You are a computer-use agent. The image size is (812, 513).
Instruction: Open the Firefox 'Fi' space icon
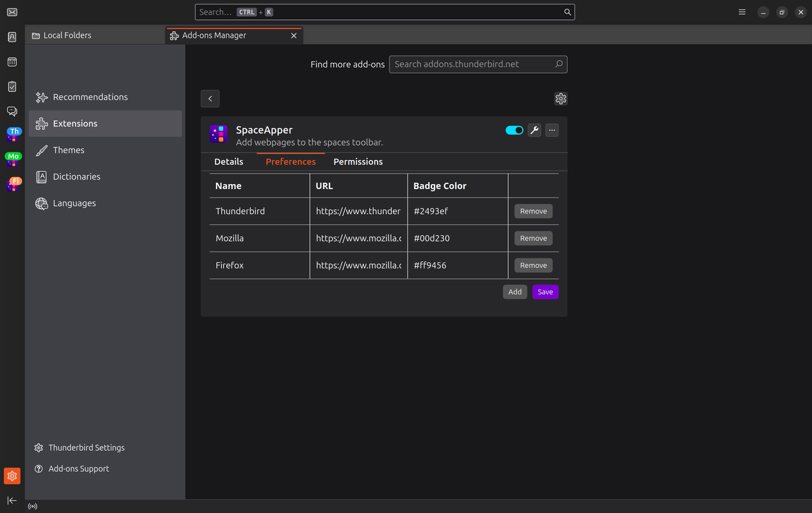tap(12, 185)
